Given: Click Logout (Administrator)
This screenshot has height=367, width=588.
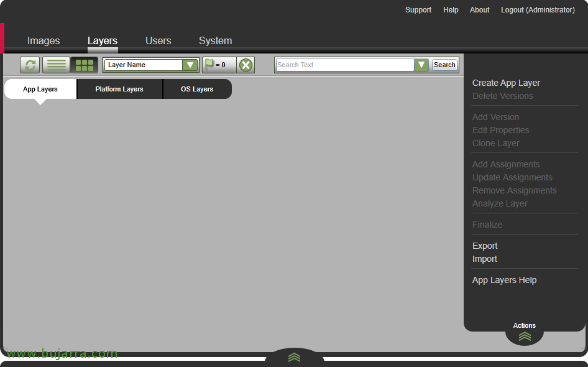Looking at the screenshot, I should [538, 10].
